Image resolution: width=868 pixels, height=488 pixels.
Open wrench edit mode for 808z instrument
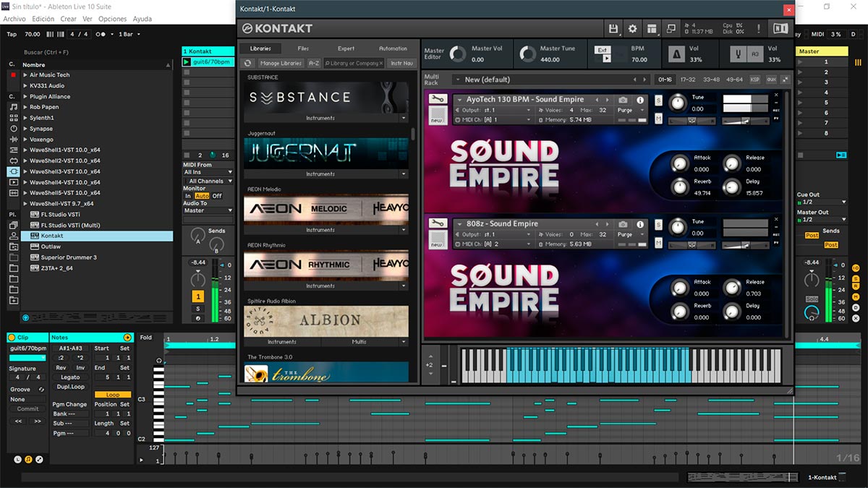[437, 224]
